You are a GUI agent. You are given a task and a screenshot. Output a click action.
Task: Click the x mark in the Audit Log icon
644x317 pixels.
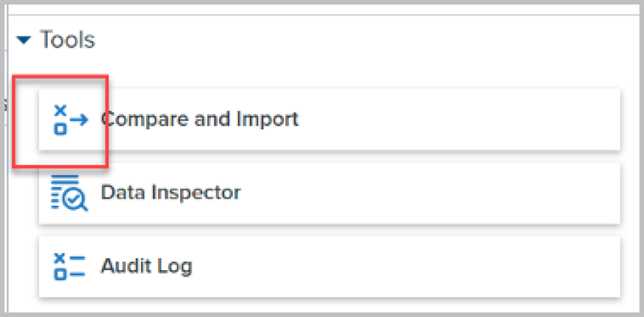(x=60, y=258)
